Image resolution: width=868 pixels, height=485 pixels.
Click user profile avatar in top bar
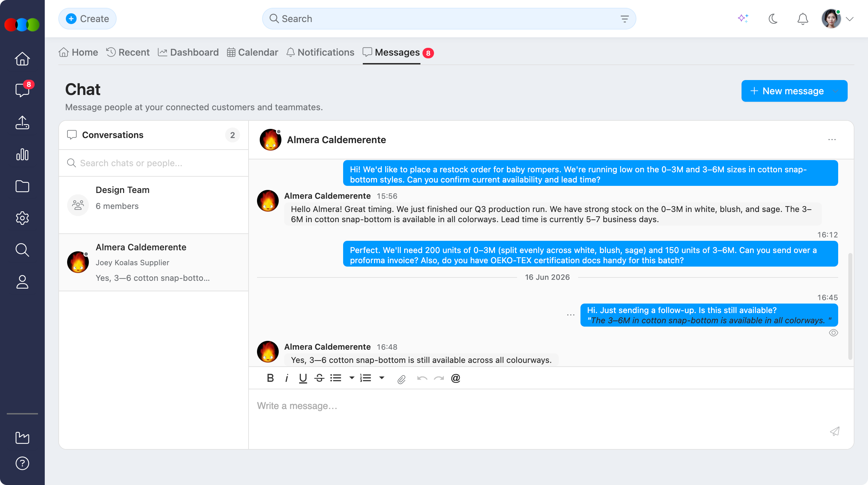[831, 19]
